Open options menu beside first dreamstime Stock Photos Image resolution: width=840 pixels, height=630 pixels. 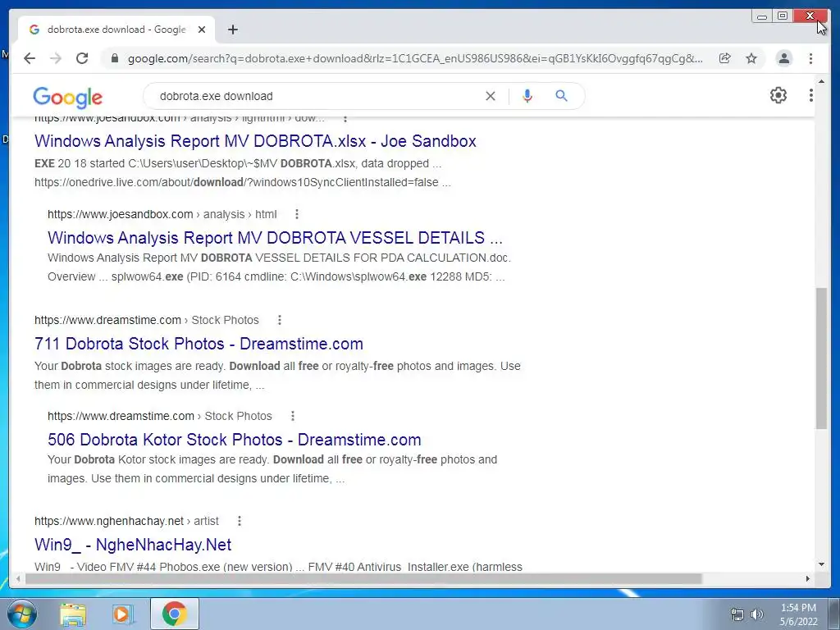pyautogui.click(x=279, y=320)
